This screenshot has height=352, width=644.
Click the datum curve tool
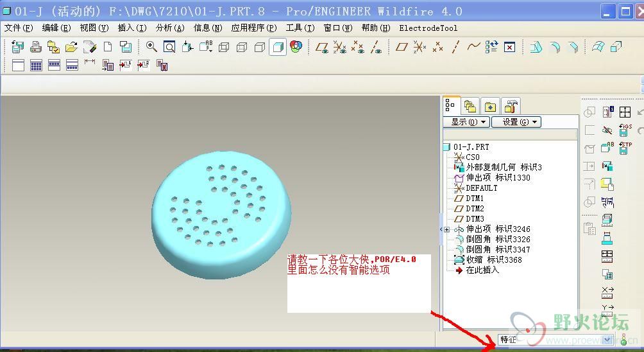pyautogui.click(x=473, y=46)
